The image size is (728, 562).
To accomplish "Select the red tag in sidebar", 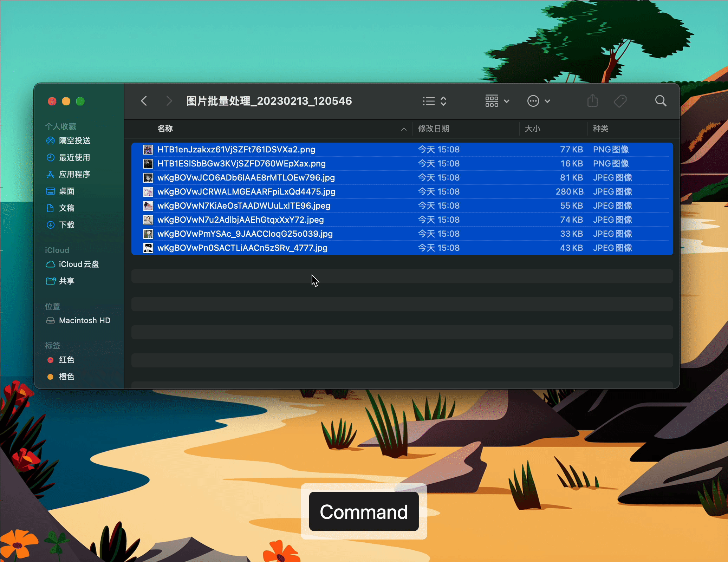I will (66, 360).
